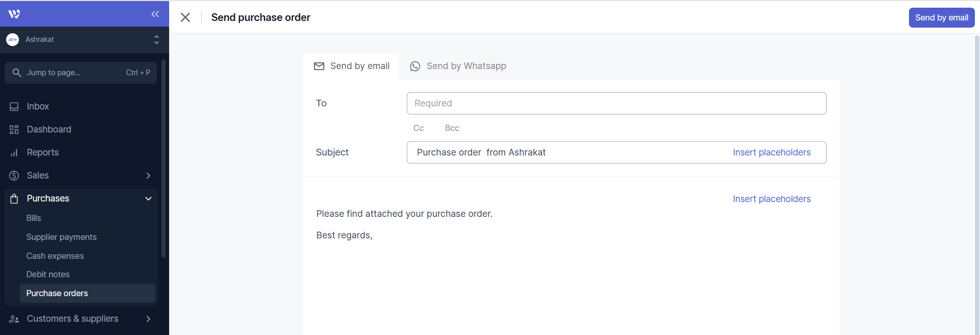Open Supplier payments in sidebar
Viewport: 980px width, 335px height.
61,237
